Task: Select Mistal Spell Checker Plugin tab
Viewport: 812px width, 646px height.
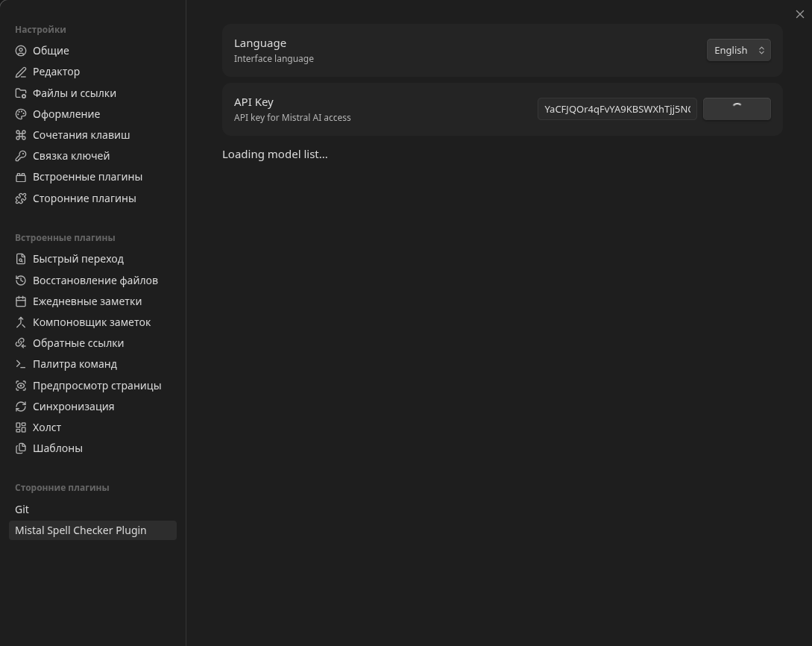Action: tap(92, 530)
